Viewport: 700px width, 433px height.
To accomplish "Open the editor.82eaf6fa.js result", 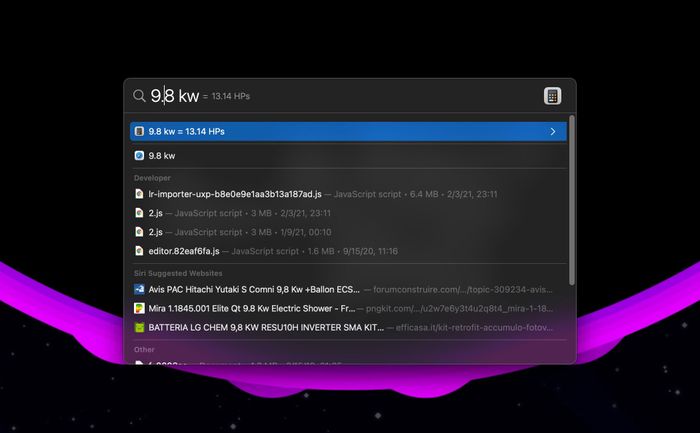I will (x=348, y=251).
